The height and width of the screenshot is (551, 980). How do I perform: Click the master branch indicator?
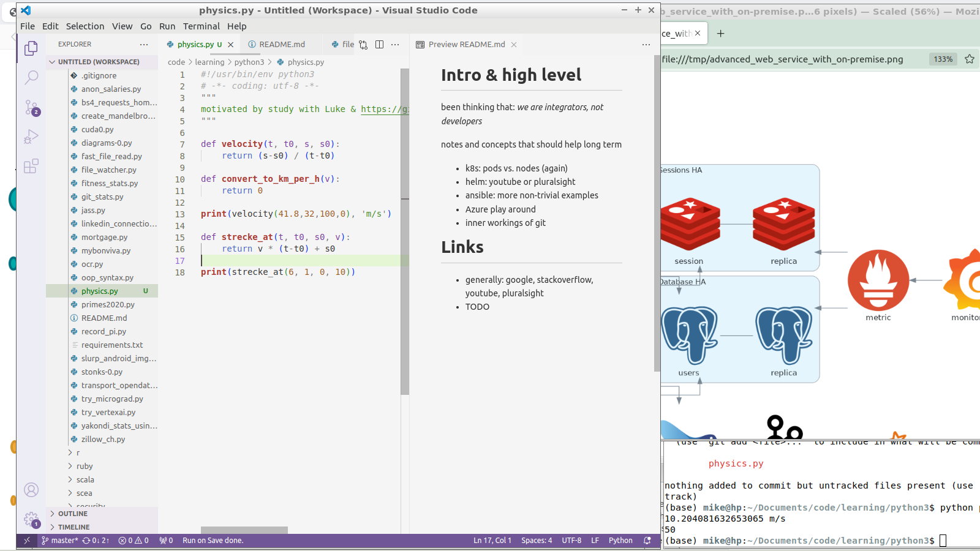[59, 541]
